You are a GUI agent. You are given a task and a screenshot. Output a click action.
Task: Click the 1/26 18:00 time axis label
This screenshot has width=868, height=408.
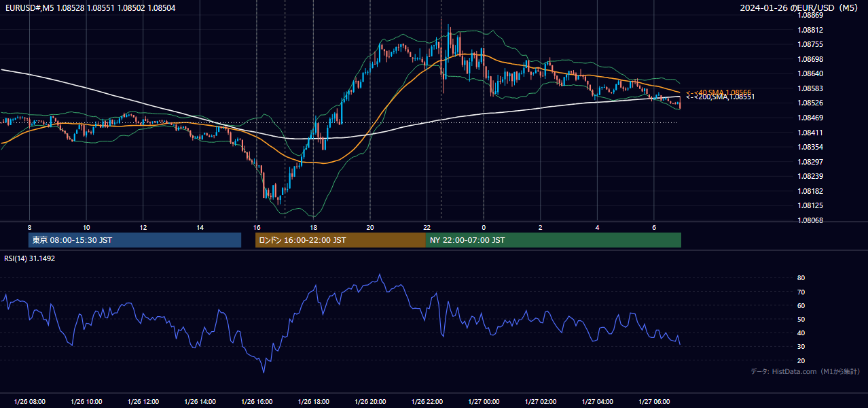(313, 402)
